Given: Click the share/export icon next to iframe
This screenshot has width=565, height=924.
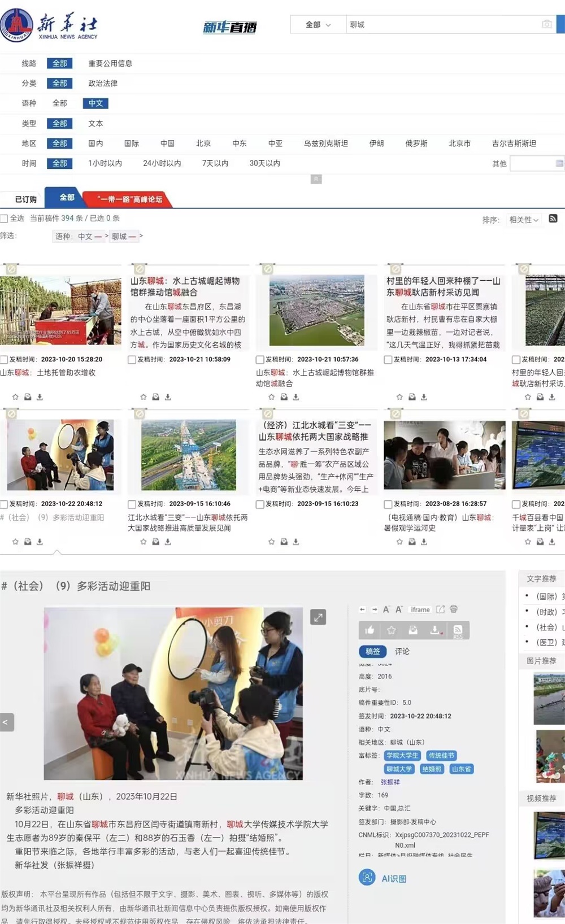Looking at the screenshot, I should 441,609.
